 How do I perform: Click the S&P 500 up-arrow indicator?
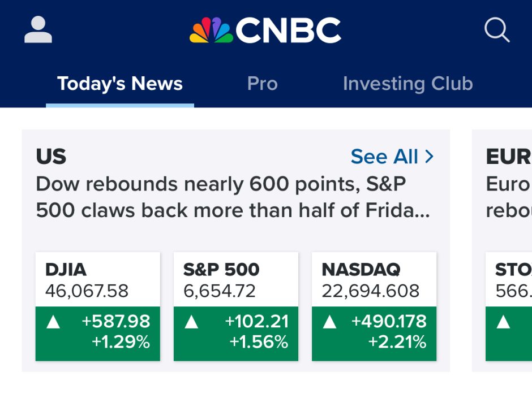pos(191,322)
